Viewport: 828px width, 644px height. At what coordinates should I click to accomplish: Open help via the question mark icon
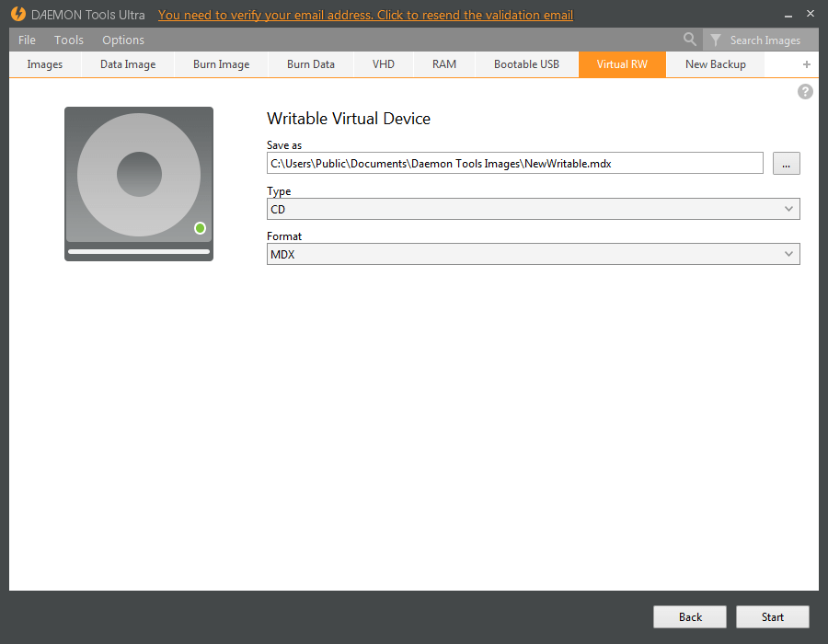pos(805,91)
